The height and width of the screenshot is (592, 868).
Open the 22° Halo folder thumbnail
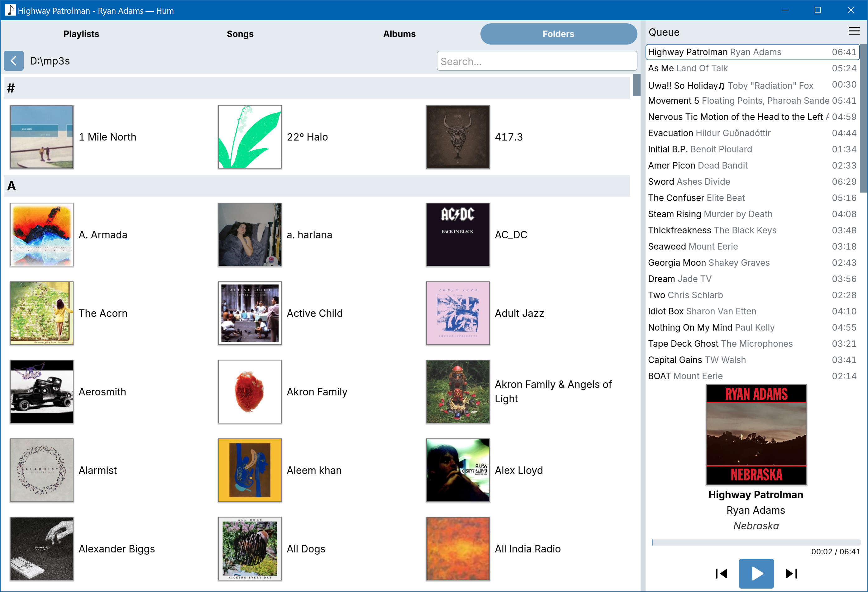click(x=250, y=137)
